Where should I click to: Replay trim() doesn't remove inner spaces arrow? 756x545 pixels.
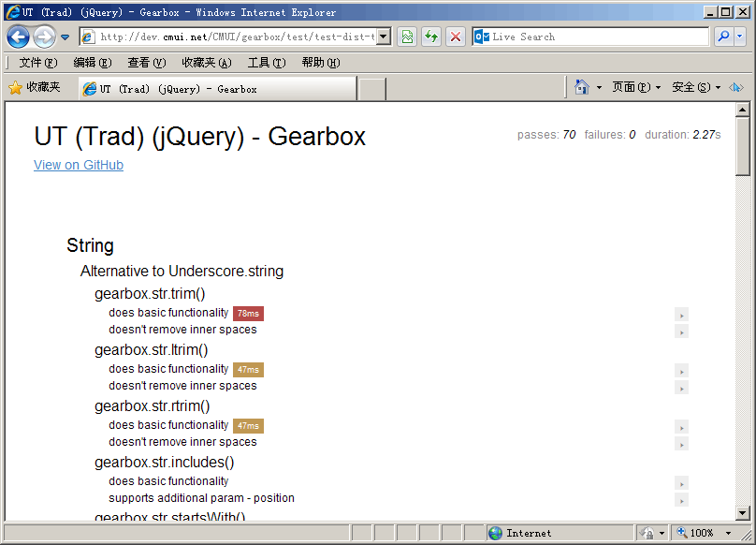[681, 331]
